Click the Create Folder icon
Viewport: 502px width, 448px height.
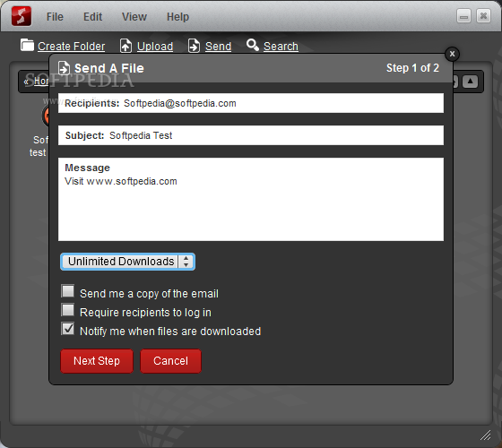27,45
